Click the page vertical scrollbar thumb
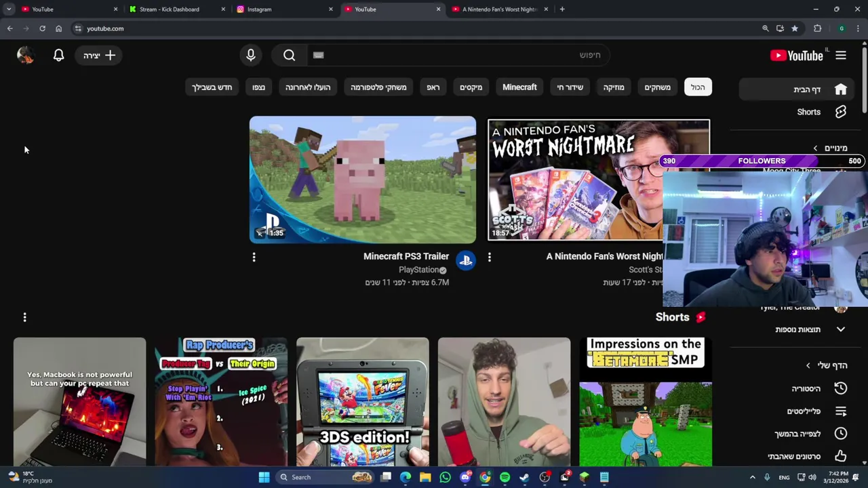868x488 pixels. pyautogui.click(x=864, y=79)
